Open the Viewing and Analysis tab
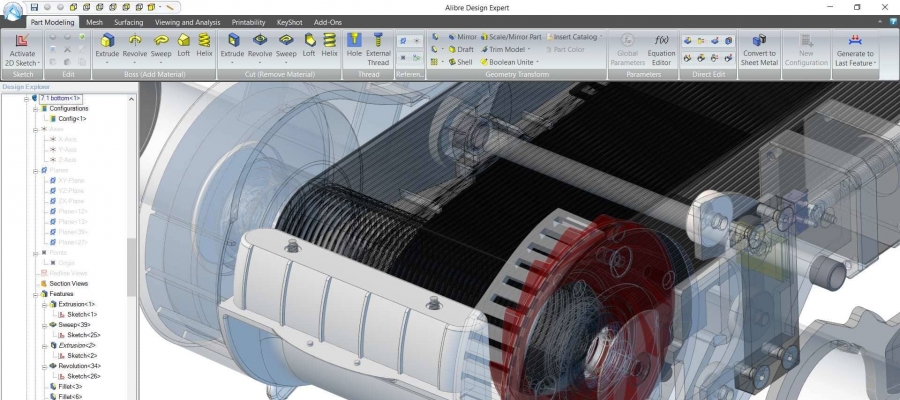The width and height of the screenshot is (900, 400). click(x=186, y=22)
